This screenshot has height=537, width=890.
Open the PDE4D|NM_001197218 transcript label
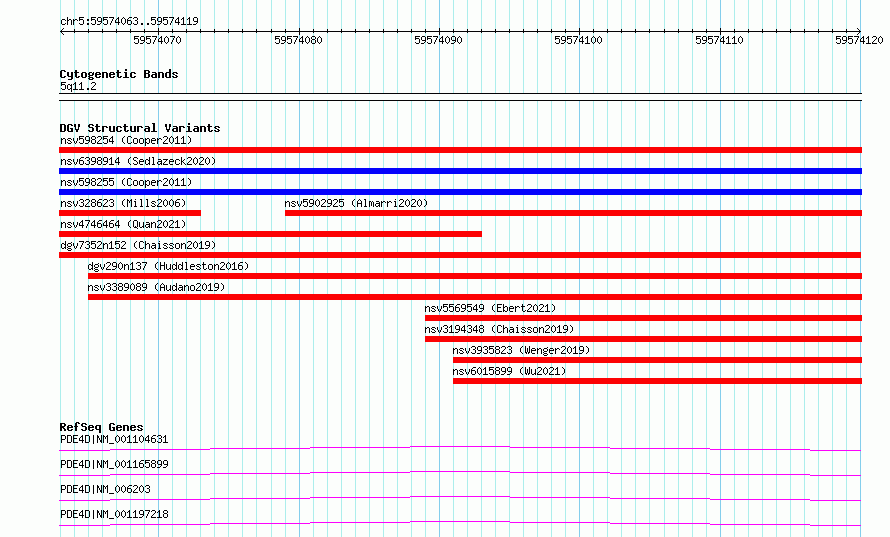pyautogui.click(x=114, y=514)
